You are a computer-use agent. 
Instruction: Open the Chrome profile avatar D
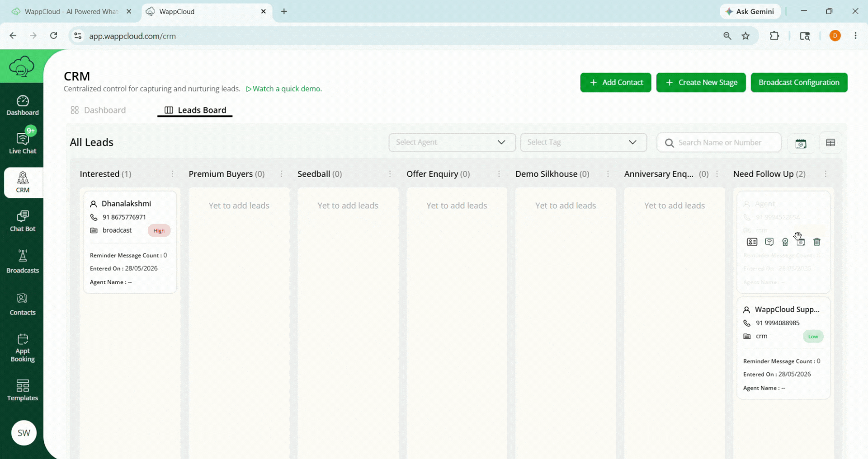[835, 36]
